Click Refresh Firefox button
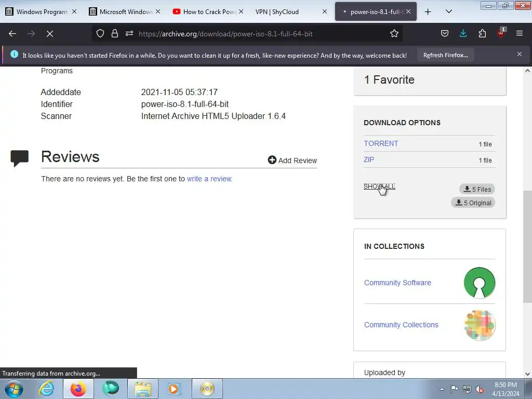 [445, 55]
